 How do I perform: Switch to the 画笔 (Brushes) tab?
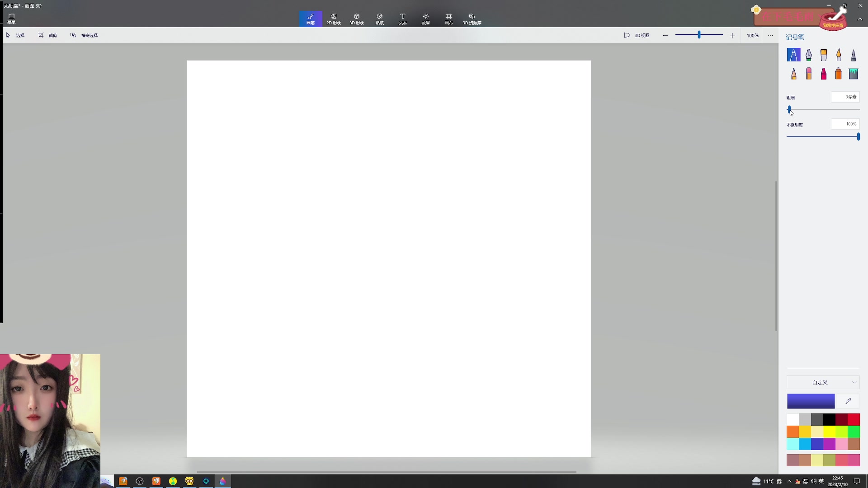[x=311, y=19]
